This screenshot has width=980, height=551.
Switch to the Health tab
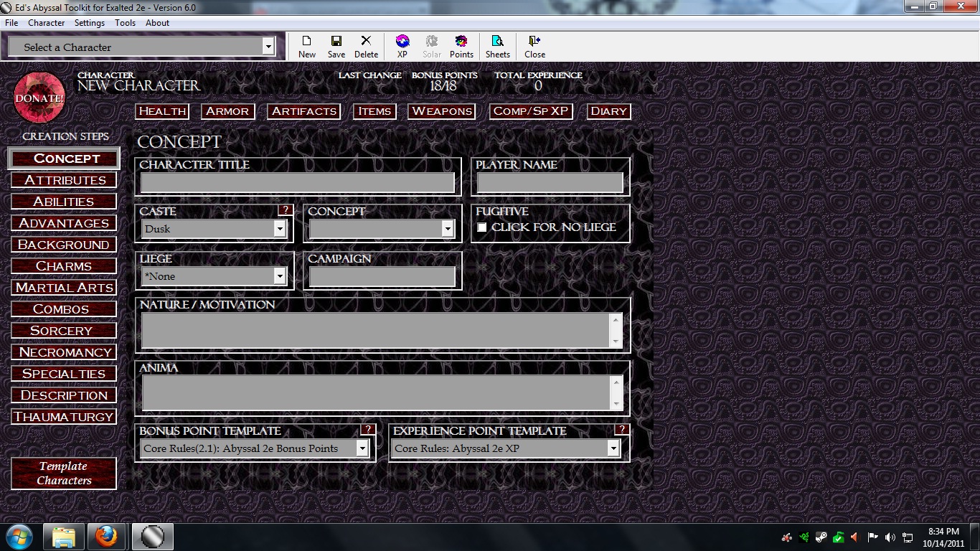(163, 111)
